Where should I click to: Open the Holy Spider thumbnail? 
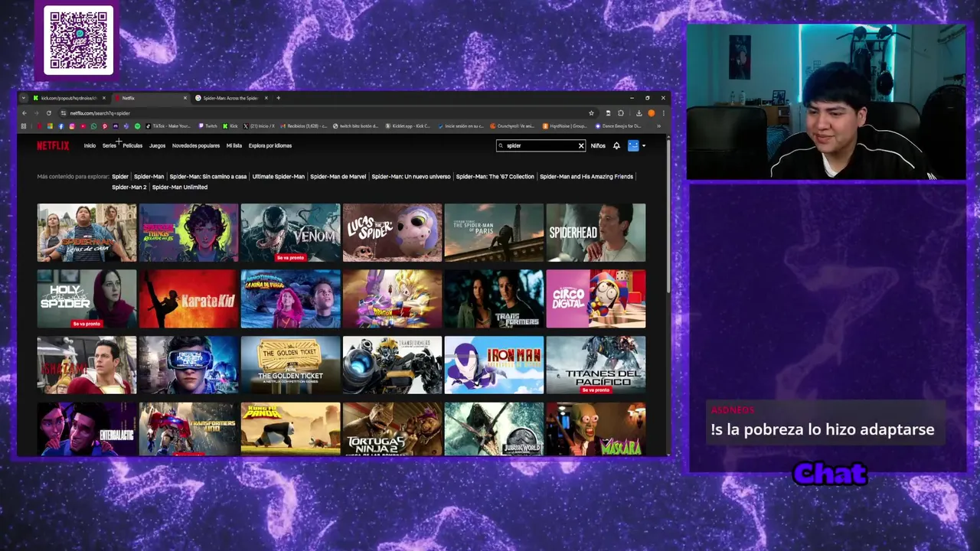(x=87, y=298)
